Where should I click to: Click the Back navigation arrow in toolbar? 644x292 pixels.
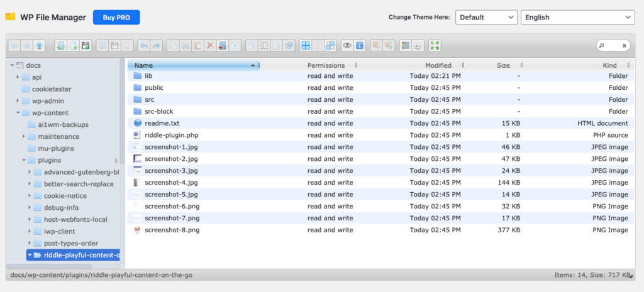14,45
